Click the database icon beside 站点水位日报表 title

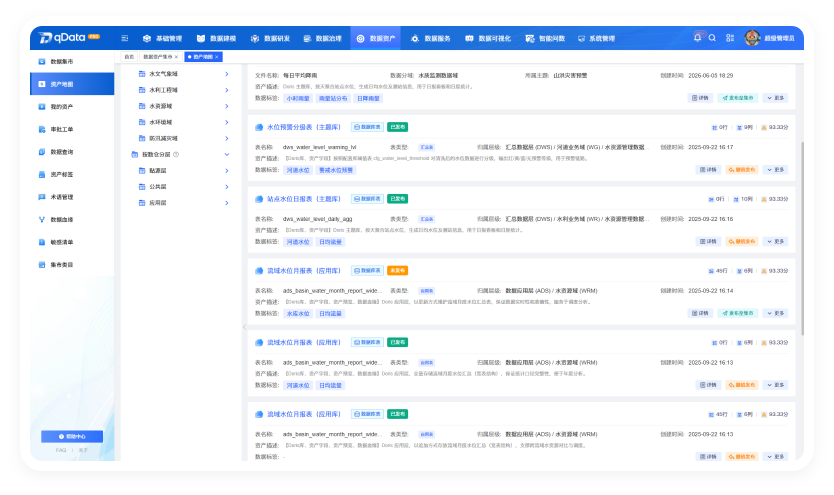pos(259,199)
